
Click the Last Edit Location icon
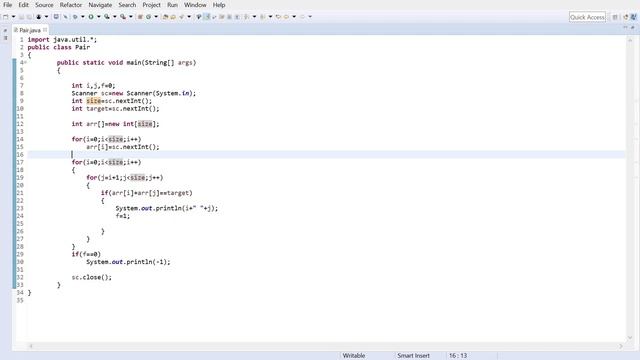coord(278,17)
